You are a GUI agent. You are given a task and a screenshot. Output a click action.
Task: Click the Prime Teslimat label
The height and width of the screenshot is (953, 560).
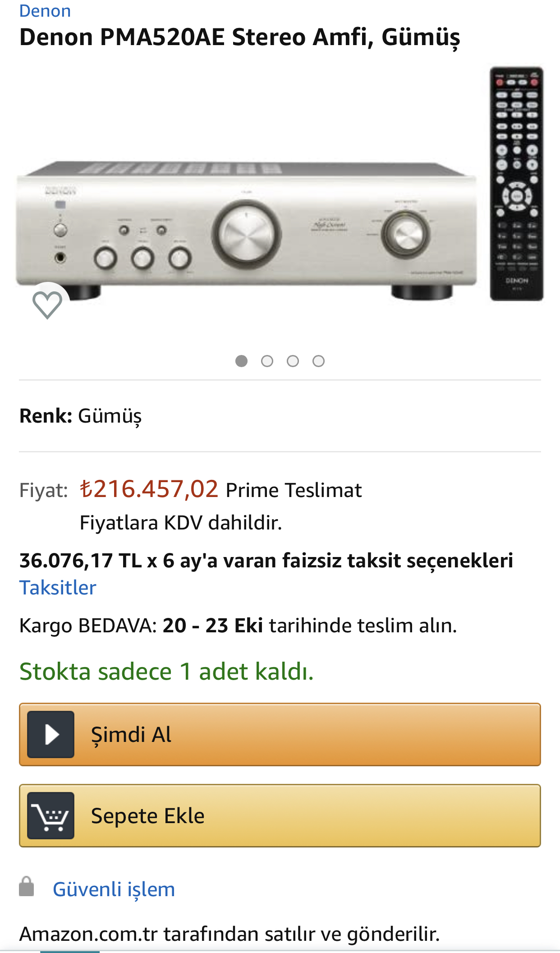click(294, 490)
